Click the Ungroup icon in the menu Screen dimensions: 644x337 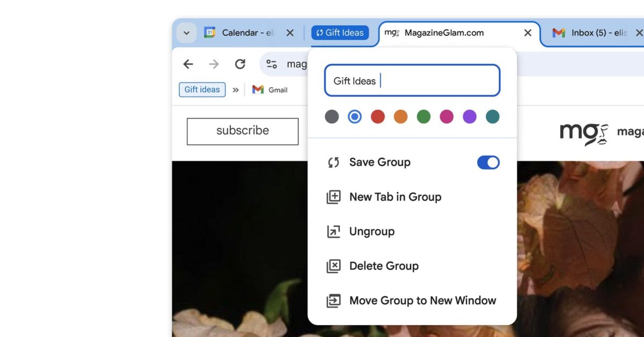pyautogui.click(x=334, y=231)
